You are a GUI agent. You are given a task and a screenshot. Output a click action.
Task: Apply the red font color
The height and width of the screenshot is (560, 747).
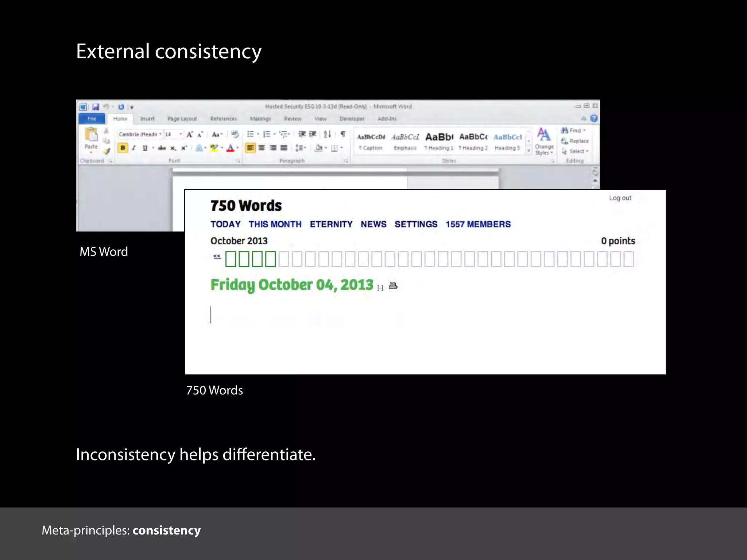[x=230, y=148]
